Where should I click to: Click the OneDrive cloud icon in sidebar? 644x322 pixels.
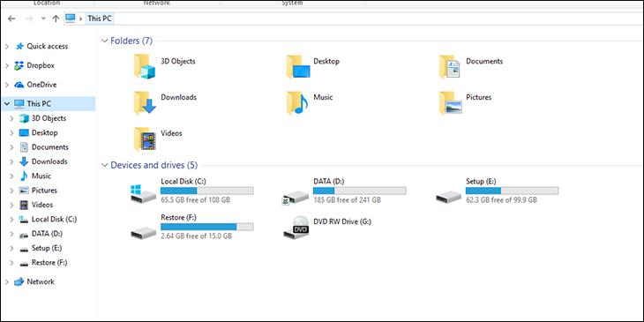(19, 85)
